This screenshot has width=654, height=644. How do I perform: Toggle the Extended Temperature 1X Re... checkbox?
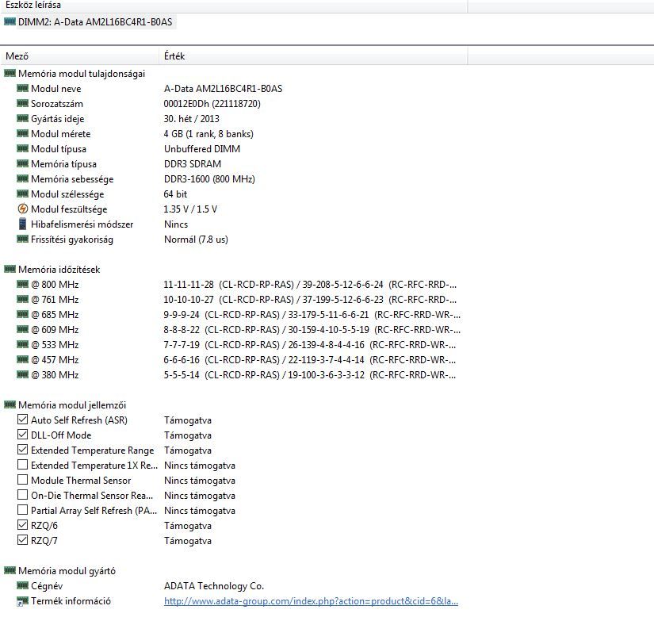(22, 465)
